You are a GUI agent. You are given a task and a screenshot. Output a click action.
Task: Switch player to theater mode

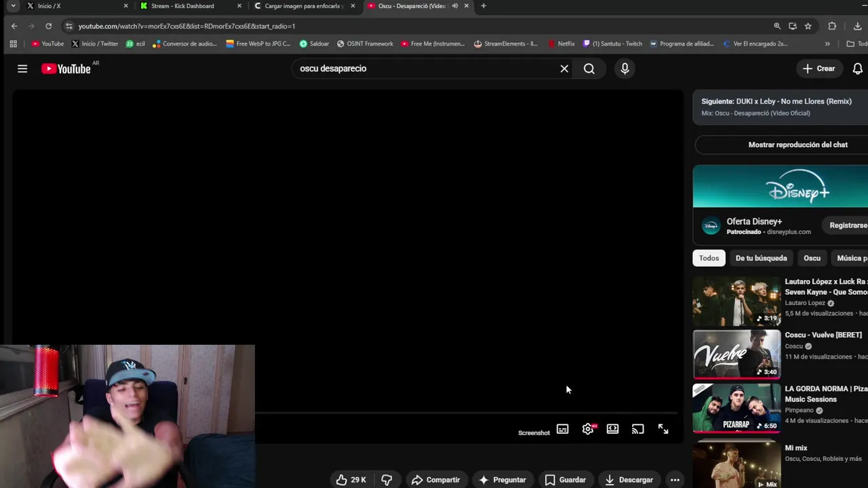pyautogui.click(x=612, y=429)
